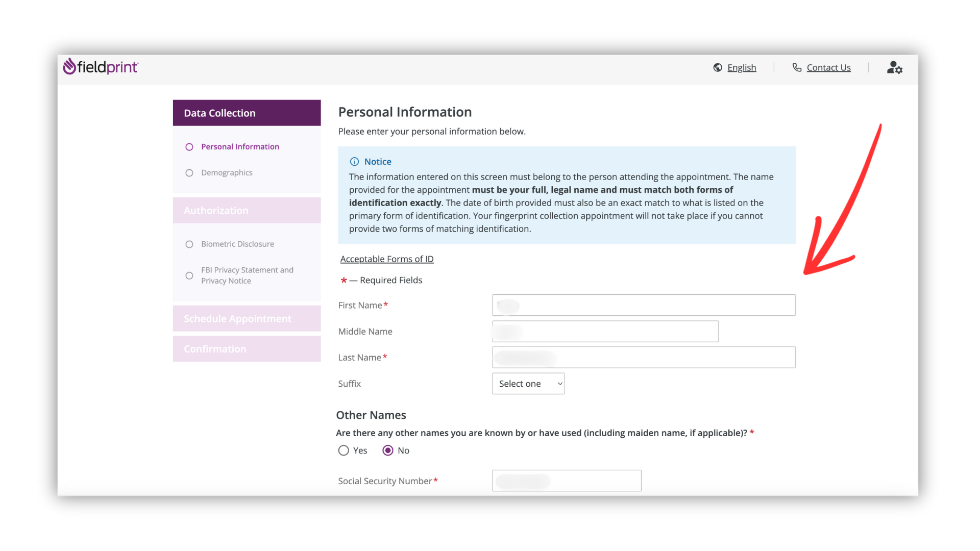Viewport: 980px width, 551px height.
Task: Open the Confirmation section
Action: tap(247, 349)
